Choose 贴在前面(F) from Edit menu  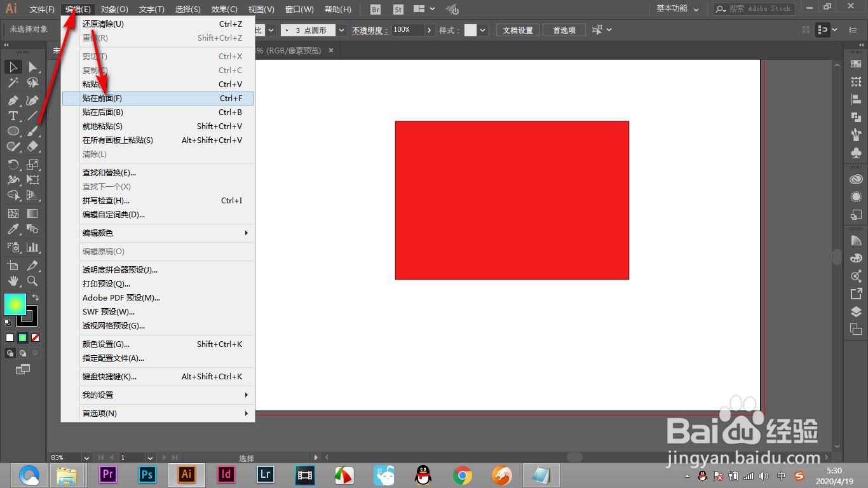click(158, 98)
